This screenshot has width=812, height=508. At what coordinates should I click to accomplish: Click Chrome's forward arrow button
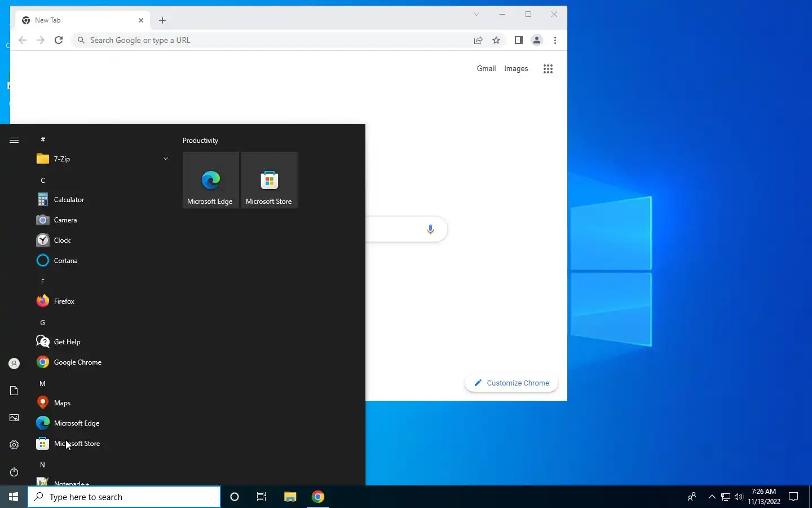[41, 40]
